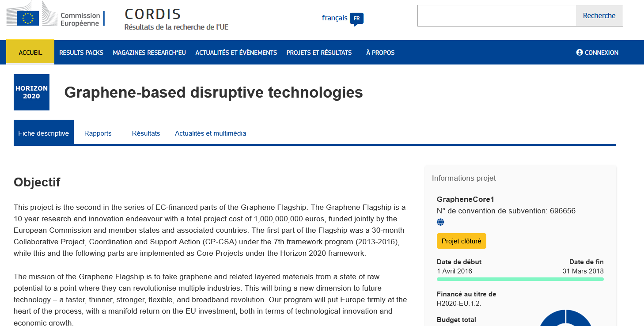Go to ACCUEIL in the main menu
Image resolution: width=644 pixels, height=326 pixels.
click(30, 52)
